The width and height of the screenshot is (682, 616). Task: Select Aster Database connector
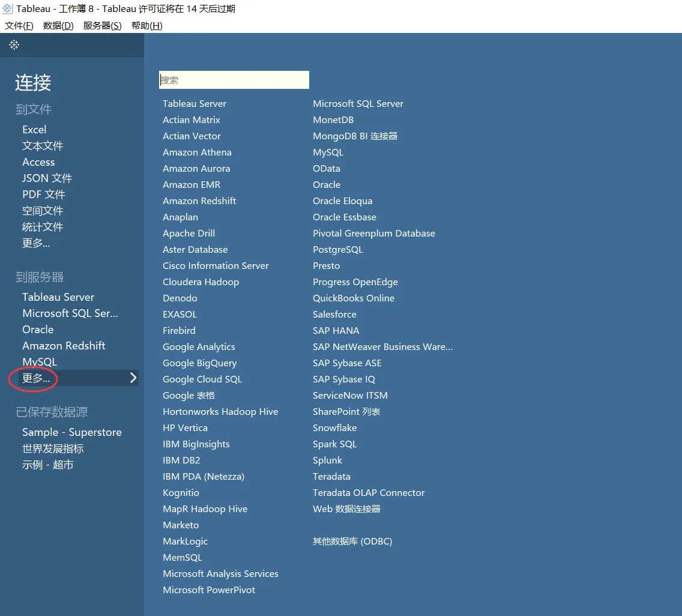tap(195, 250)
